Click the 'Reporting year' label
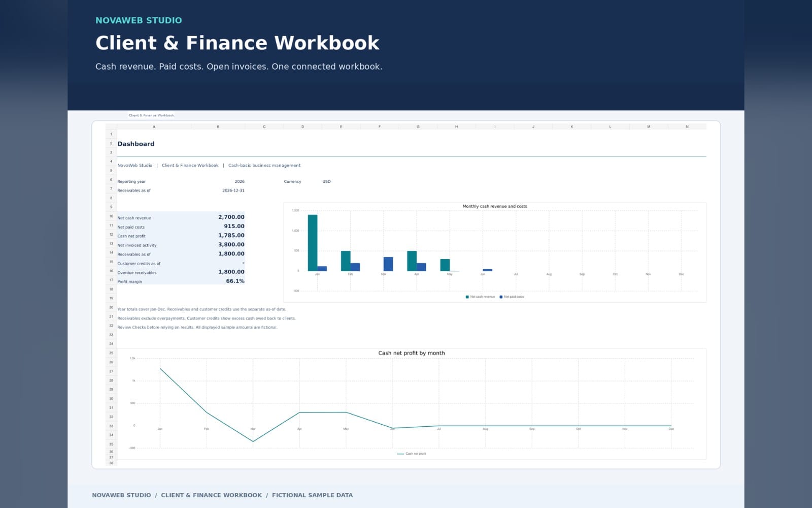The image size is (812, 508). (x=131, y=181)
